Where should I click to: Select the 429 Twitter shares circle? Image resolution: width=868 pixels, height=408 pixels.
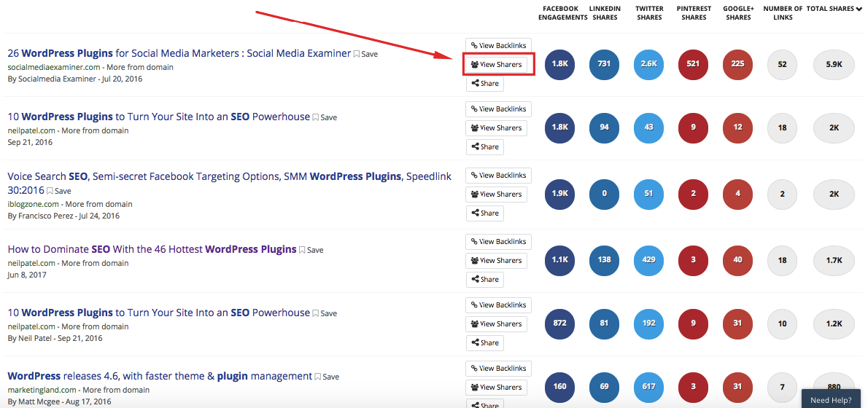click(648, 260)
